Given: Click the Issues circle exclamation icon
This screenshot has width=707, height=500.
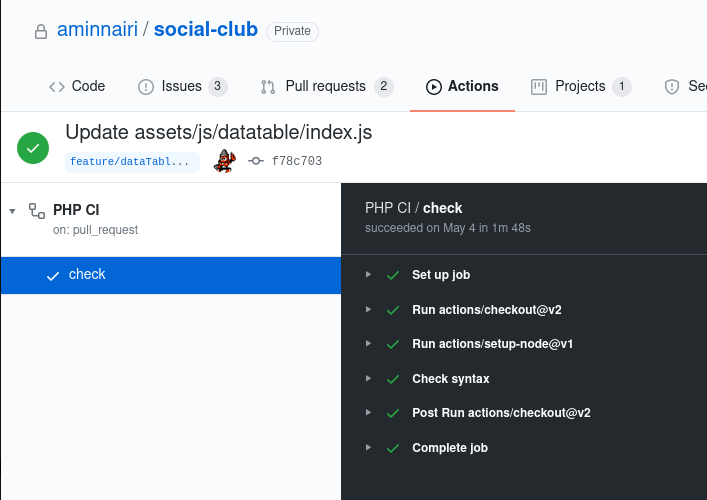Looking at the screenshot, I should tap(146, 87).
